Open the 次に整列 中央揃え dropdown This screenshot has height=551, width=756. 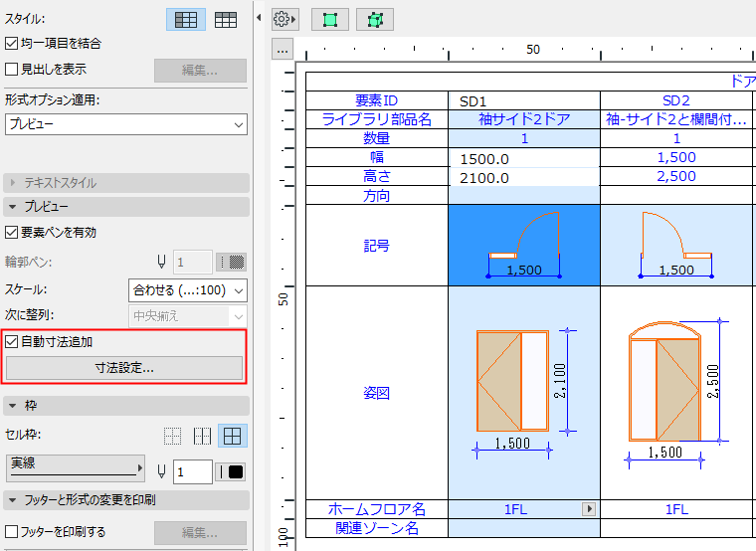pyautogui.click(x=188, y=316)
